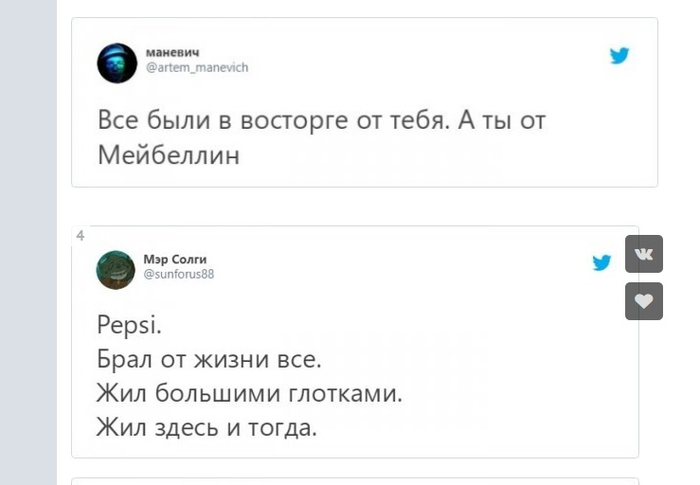The width and height of the screenshot is (700, 485).
Task: Go to the @sunforus88 handle link
Action: coord(179,274)
